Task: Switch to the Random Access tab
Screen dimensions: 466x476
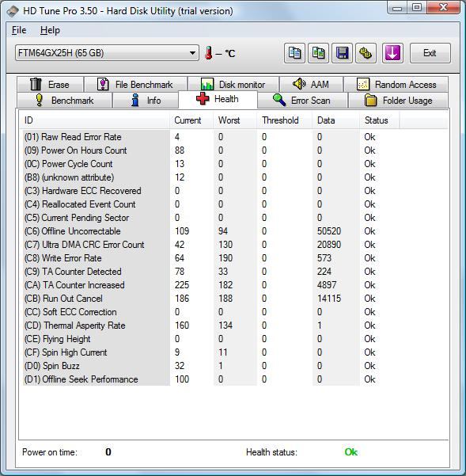Action: pos(396,85)
